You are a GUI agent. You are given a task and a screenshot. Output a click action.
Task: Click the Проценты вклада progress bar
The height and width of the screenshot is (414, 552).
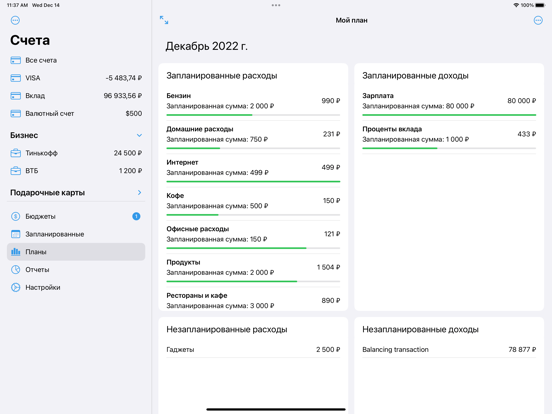(449, 148)
